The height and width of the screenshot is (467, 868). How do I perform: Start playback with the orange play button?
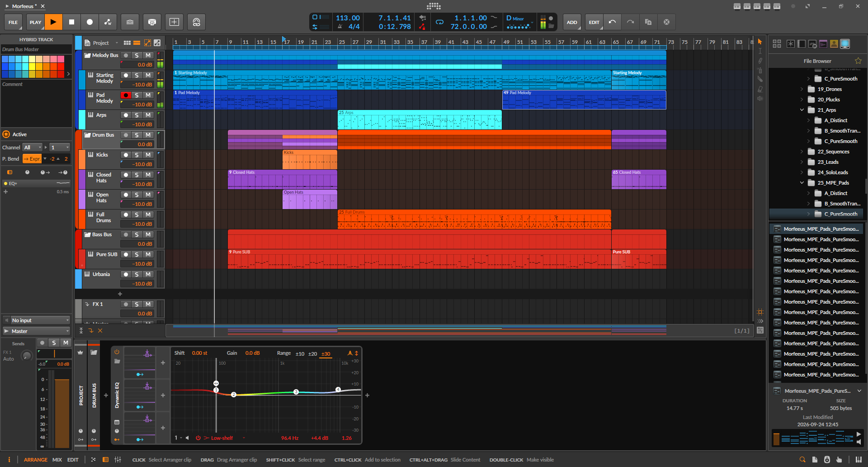tap(53, 22)
